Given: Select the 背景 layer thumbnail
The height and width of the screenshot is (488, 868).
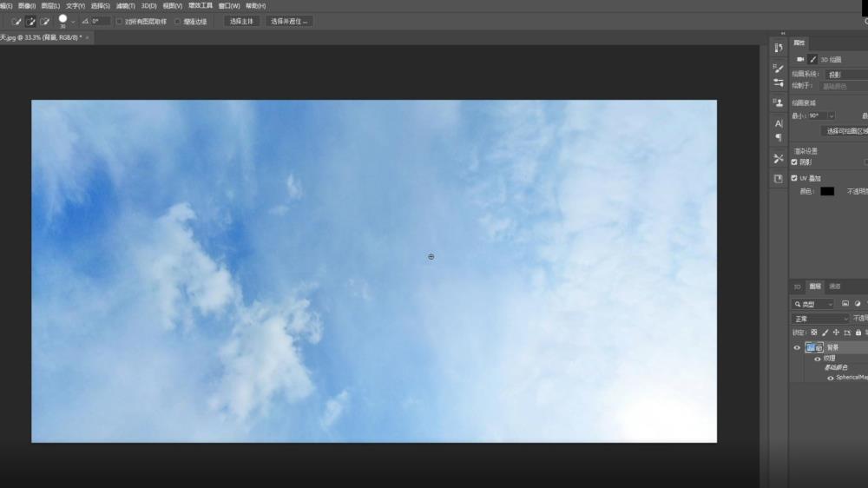Looking at the screenshot, I should click(x=814, y=348).
